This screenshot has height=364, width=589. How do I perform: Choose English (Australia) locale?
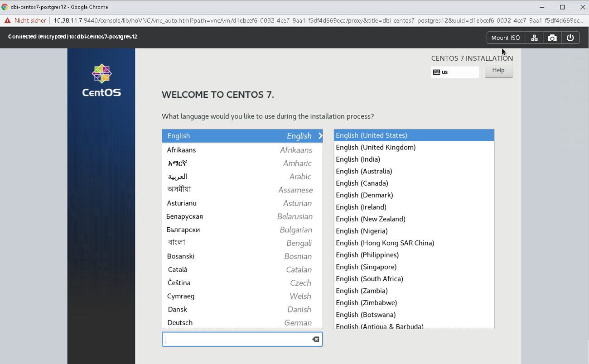(414, 171)
